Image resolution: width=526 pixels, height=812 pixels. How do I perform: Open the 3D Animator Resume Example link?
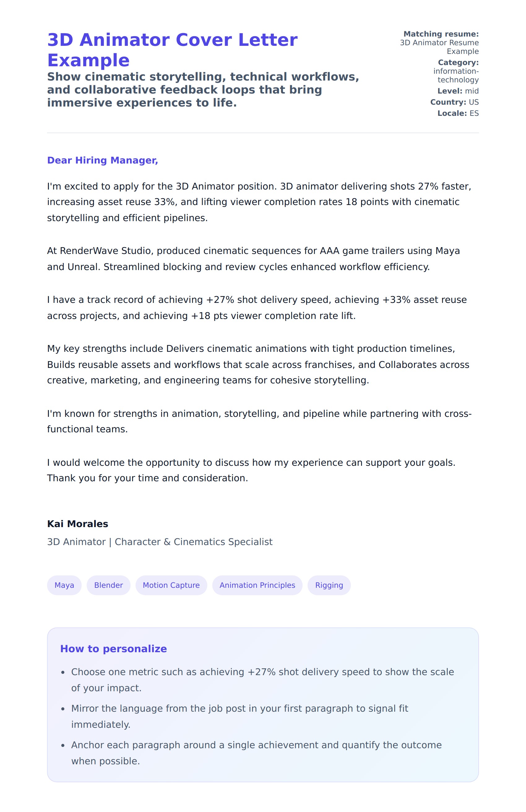point(439,47)
